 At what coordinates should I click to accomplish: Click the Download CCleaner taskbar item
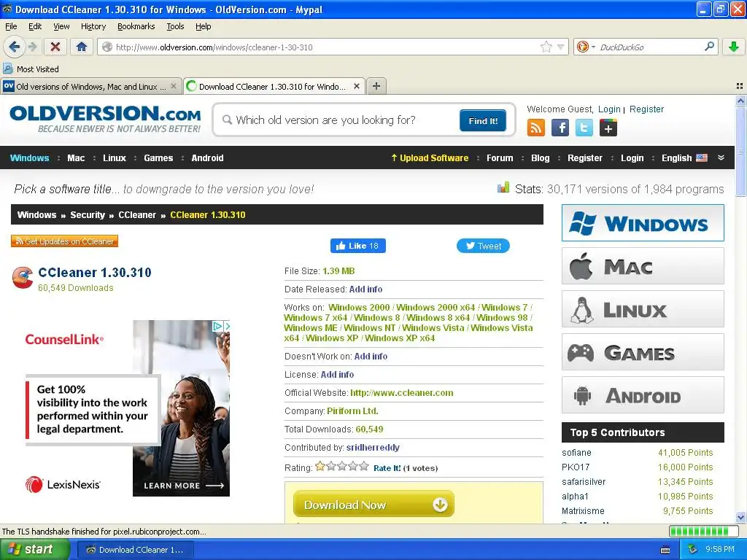click(135, 550)
